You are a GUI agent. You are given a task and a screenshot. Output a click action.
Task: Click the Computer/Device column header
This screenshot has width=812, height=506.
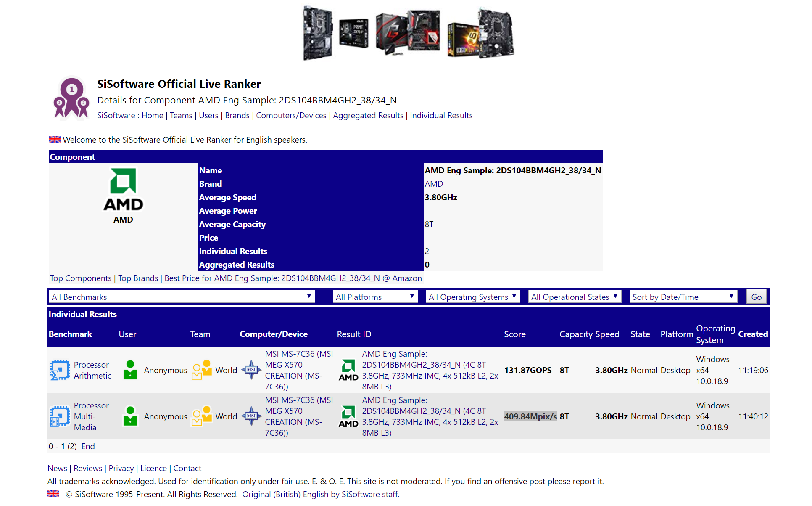click(x=274, y=334)
